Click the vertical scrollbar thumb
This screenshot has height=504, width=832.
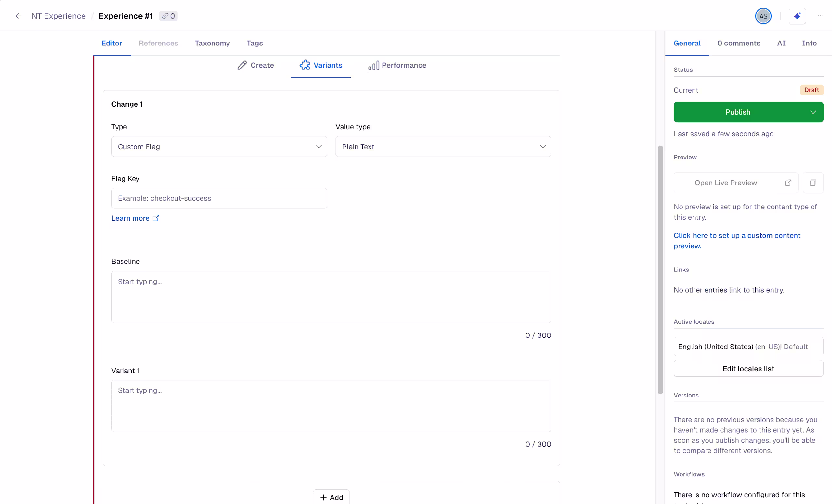coord(660,270)
